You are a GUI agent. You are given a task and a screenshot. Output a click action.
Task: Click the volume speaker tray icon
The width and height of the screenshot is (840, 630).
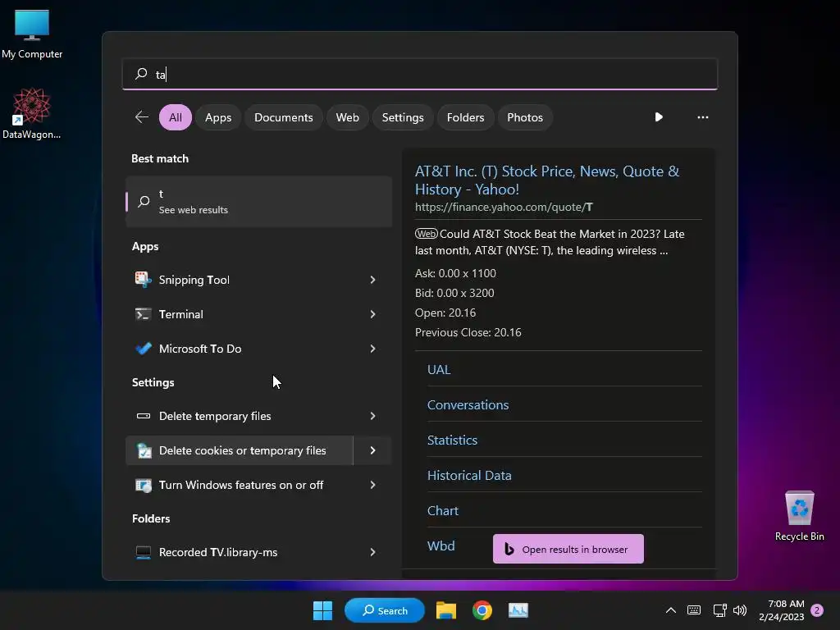(740, 610)
